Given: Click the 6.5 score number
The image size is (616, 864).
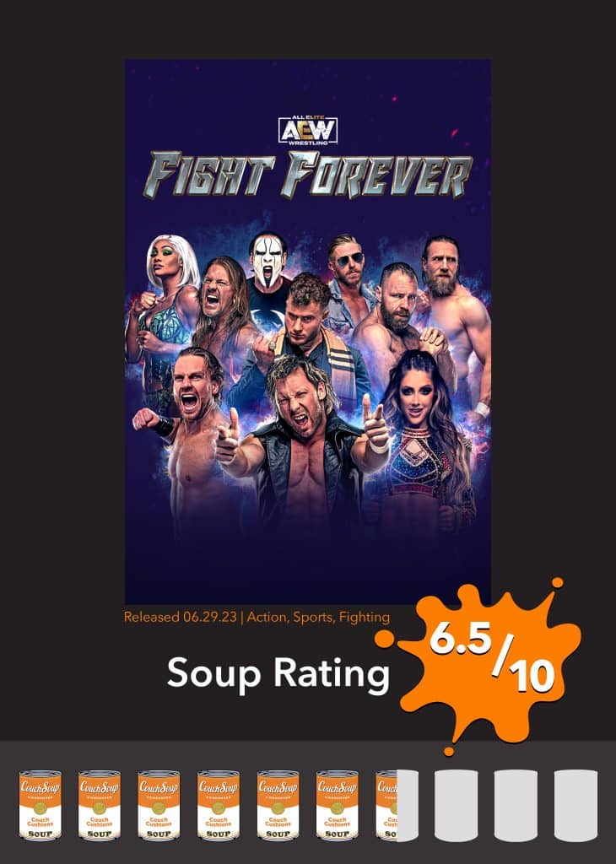Looking at the screenshot, I should click(x=460, y=640).
